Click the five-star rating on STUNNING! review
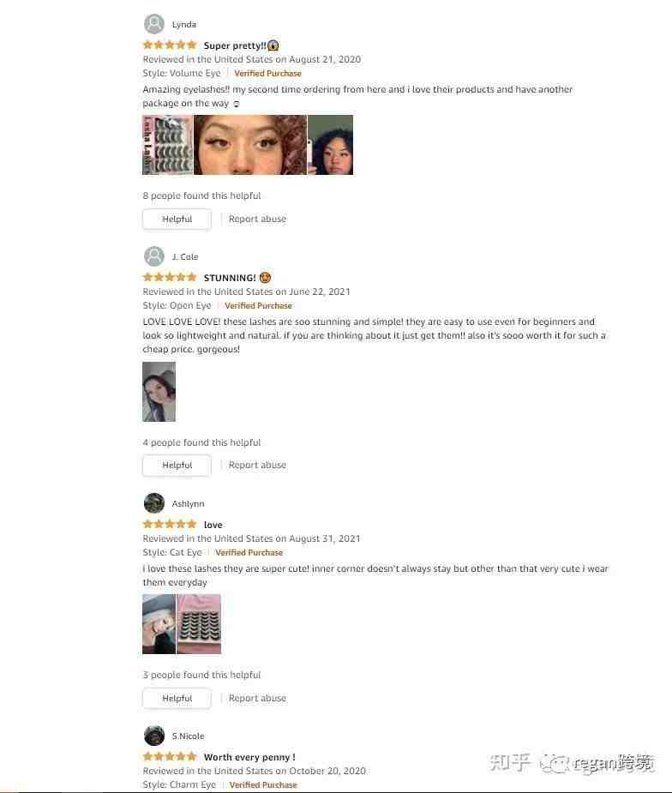This screenshot has width=672, height=793. click(x=170, y=277)
